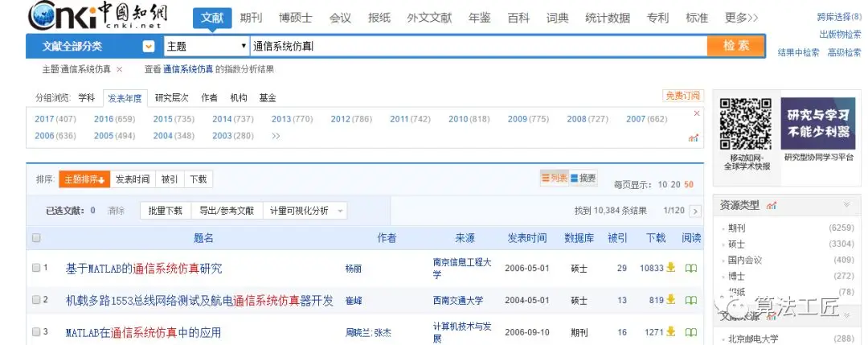Viewport: 868px width, 345px height.
Task: Open the 文献全部分类 dropdown arrow
Action: [x=149, y=47]
